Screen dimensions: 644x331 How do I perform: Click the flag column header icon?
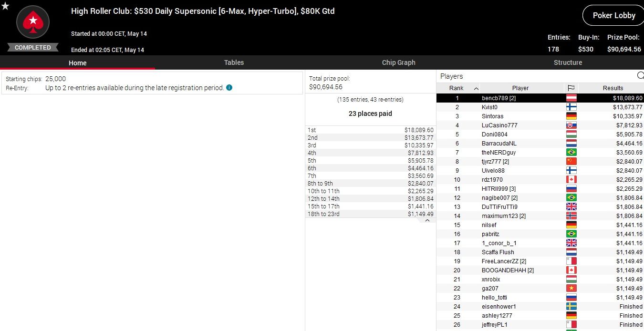click(571, 88)
